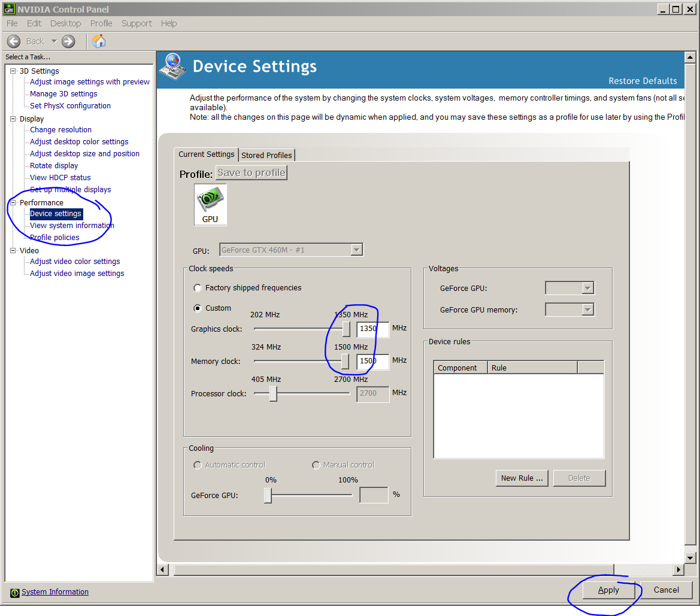This screenshot has height=616, width=700.
Task: Open View system information
Action: coord(72,226)
